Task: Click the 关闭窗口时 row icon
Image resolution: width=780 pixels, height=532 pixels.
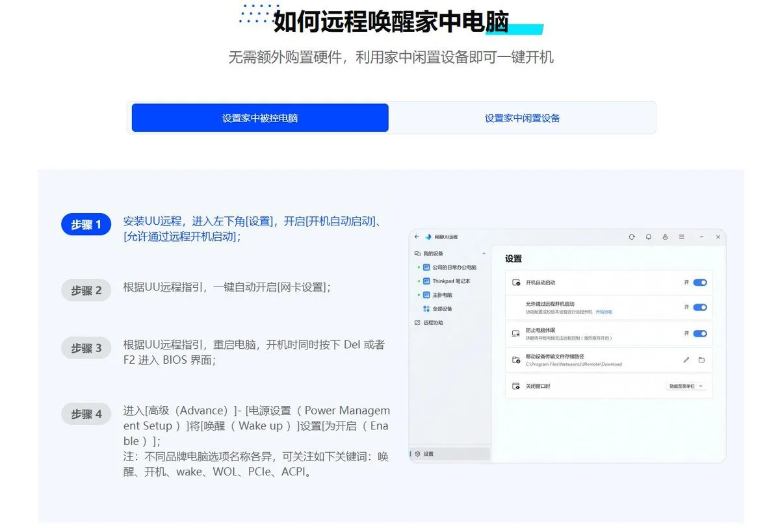Action: [516, 386]
